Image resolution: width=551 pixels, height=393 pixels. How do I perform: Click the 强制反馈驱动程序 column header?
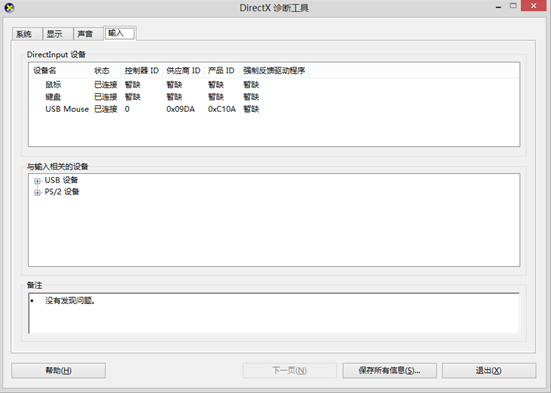point(274,71)
